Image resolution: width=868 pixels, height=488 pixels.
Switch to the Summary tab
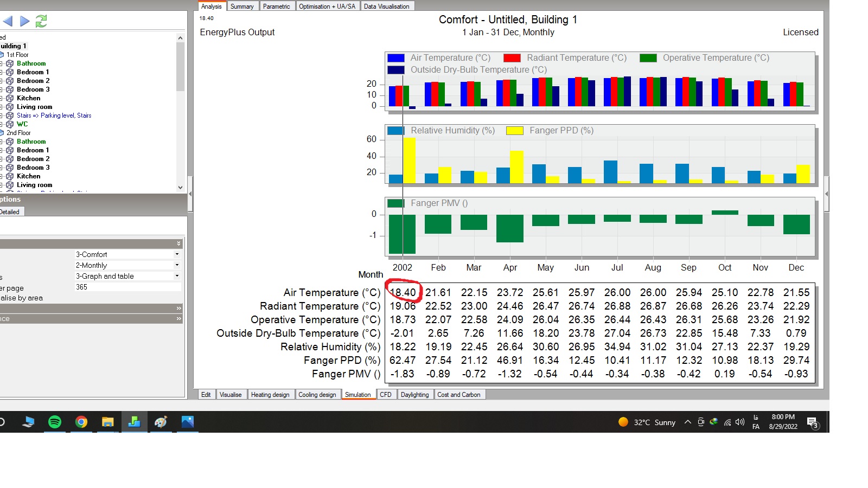[242, 7]
